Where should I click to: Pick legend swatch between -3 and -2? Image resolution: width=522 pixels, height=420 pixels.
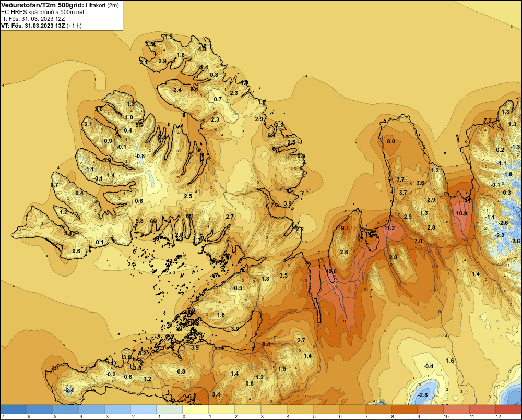117,410
